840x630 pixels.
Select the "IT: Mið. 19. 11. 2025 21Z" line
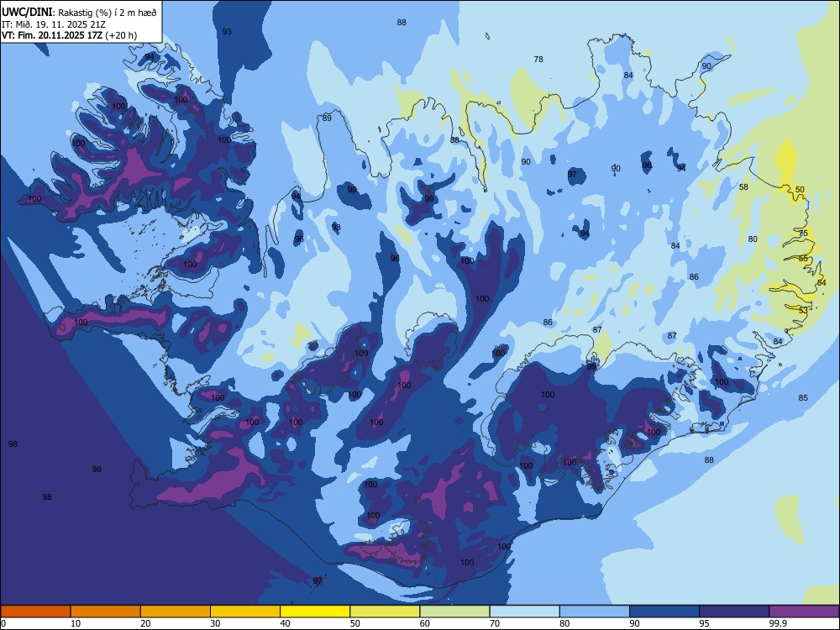[54, 24]
